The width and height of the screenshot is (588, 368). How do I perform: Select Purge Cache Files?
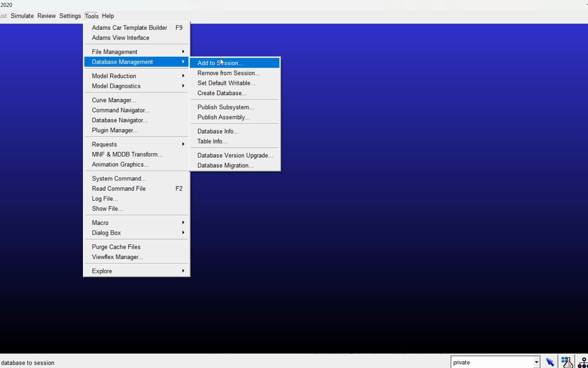pyautogui.click(x=136, y=247)
